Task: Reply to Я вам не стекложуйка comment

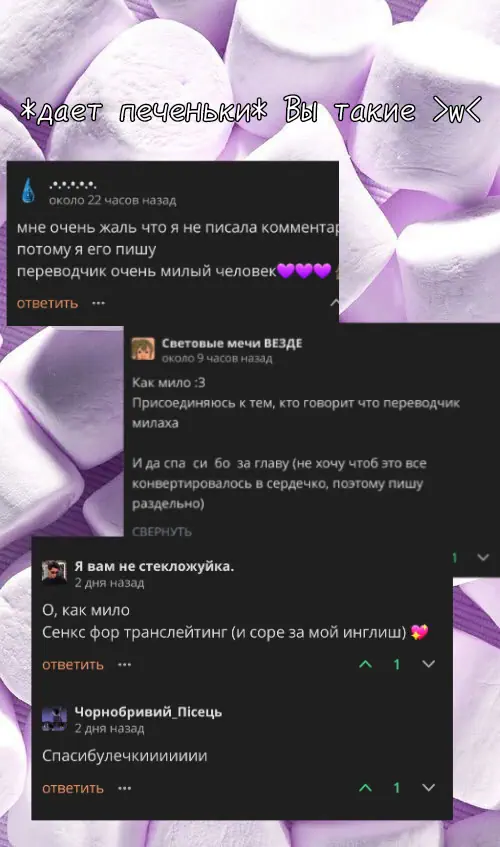Action: pyautogui.click(x=73, y=664)
